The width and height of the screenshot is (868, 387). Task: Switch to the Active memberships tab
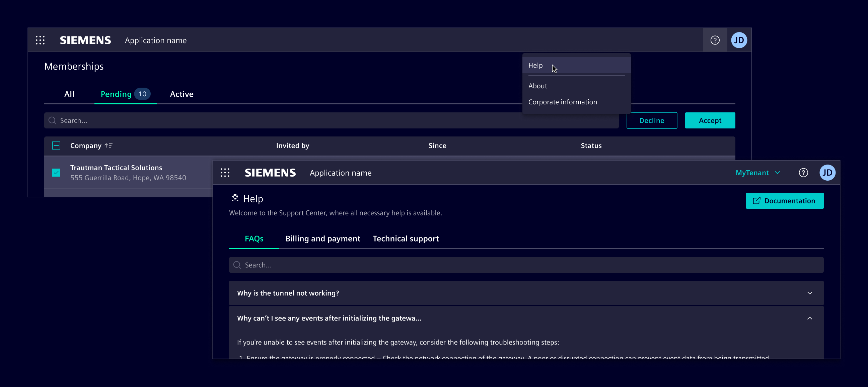coord(181,94)
